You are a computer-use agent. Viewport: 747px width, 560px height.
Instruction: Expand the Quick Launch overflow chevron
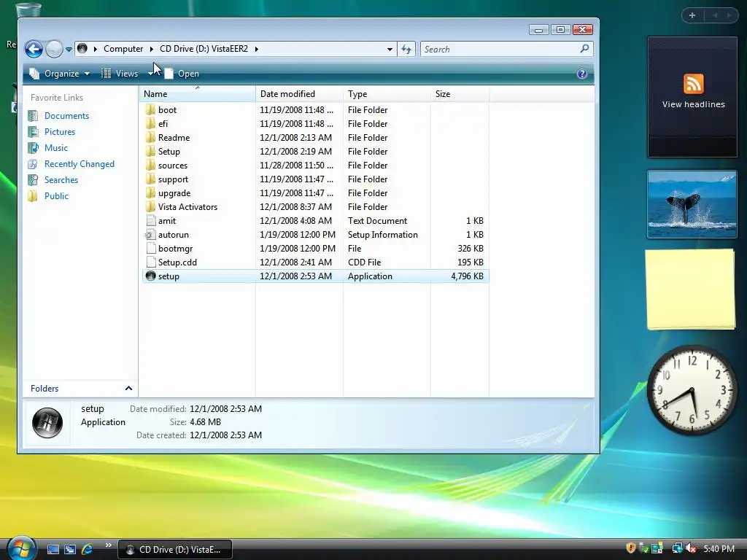[109, 545]
